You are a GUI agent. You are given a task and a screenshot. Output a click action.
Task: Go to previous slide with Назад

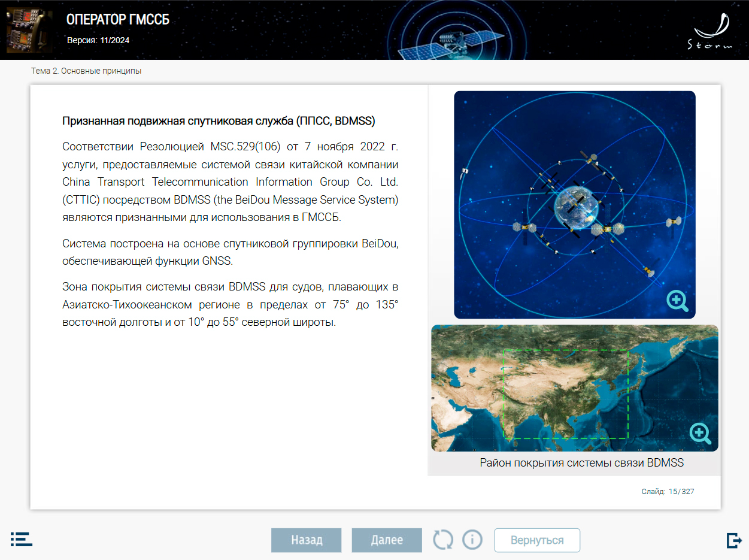[307, 540]
